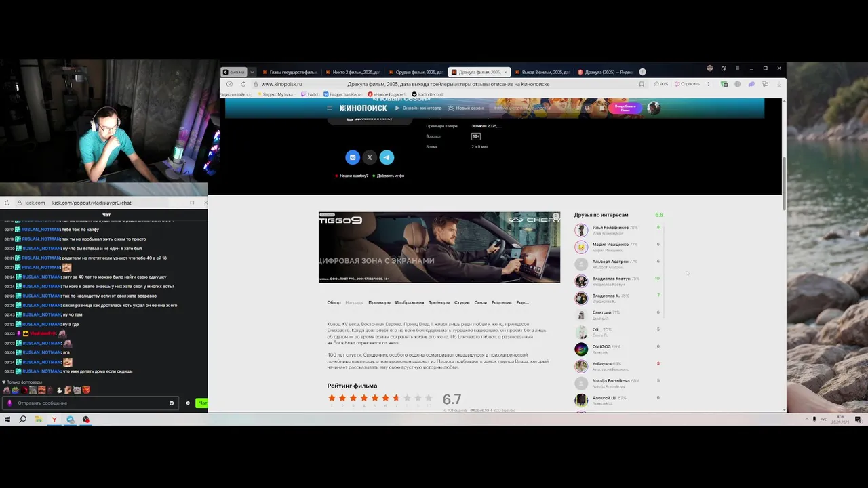Click Илья Колесников avatar
Screen dimensions: 868x488
pyautogui.click(x=581, y=230)
